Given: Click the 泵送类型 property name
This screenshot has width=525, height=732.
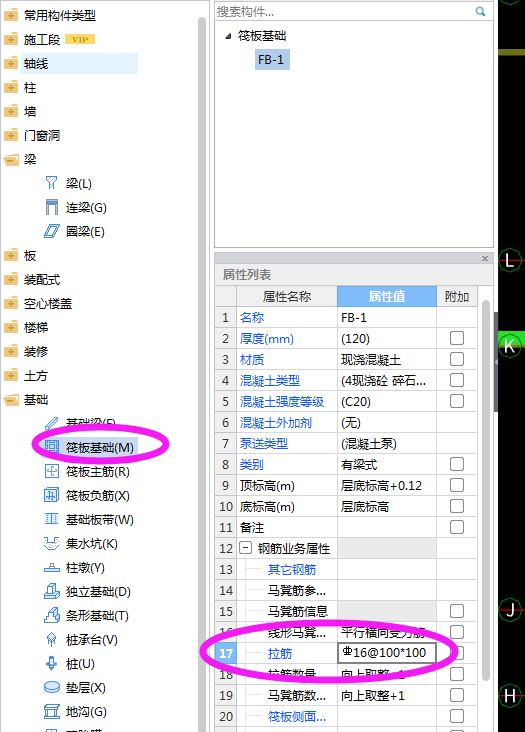Looking at the screenshot, I should coord(264,443).
